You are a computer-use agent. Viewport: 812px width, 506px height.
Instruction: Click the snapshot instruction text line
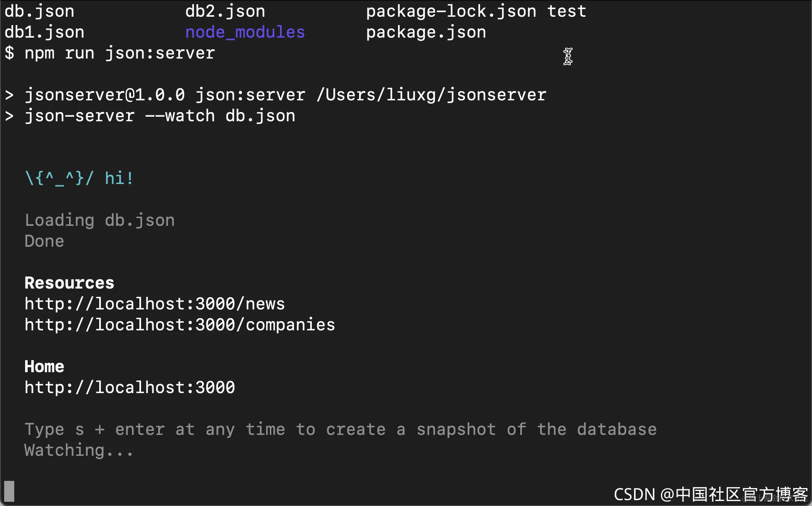pos(340,429)
